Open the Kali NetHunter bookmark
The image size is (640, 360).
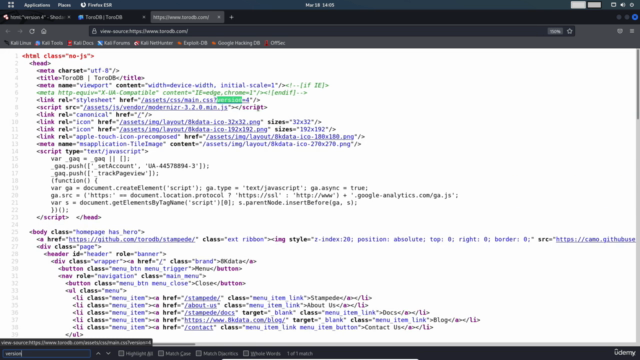coord(153,43)
